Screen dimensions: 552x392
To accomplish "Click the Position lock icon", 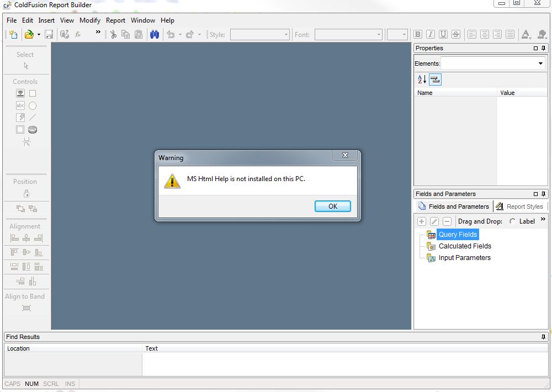I will [26, 193].
